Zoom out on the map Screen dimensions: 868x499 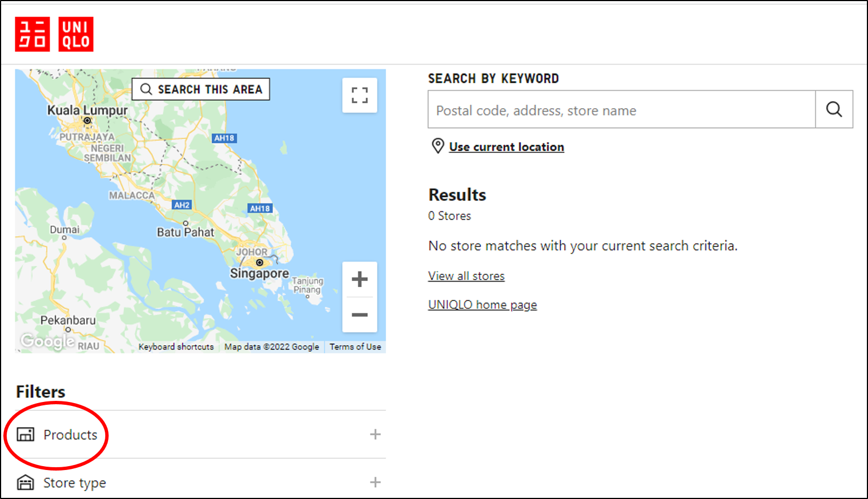(x=359, y=315)
